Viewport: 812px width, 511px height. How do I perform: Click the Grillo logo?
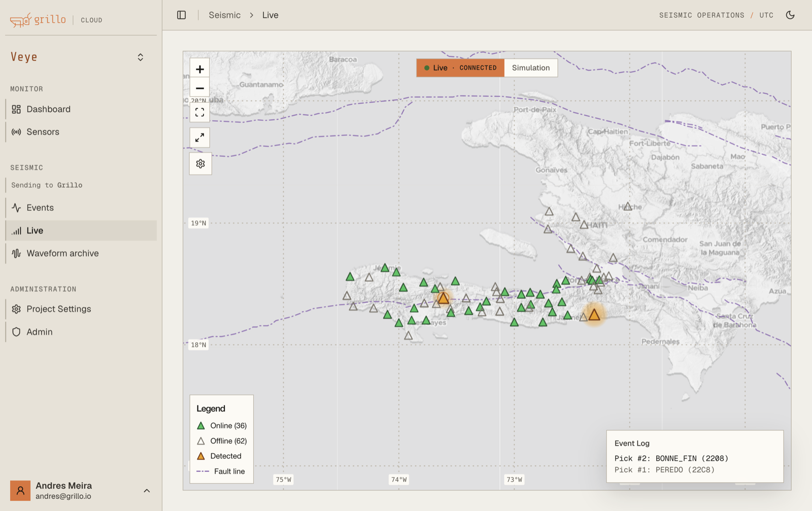[38, 20]
